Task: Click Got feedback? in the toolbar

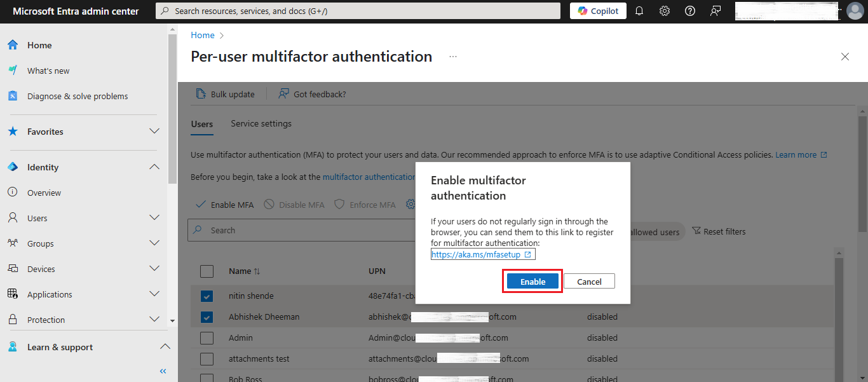Action: click(x=312, y=94)
